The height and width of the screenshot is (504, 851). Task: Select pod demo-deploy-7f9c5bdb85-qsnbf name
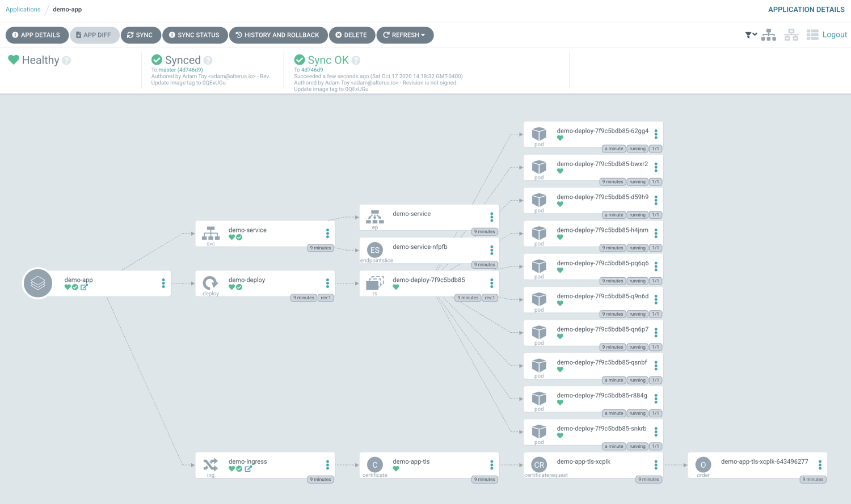tap(602, 362)
